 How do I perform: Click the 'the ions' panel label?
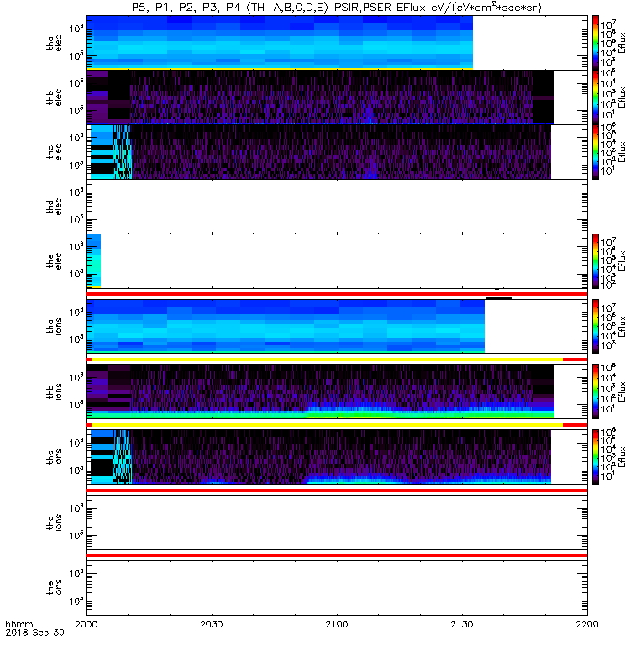(55, 588)
